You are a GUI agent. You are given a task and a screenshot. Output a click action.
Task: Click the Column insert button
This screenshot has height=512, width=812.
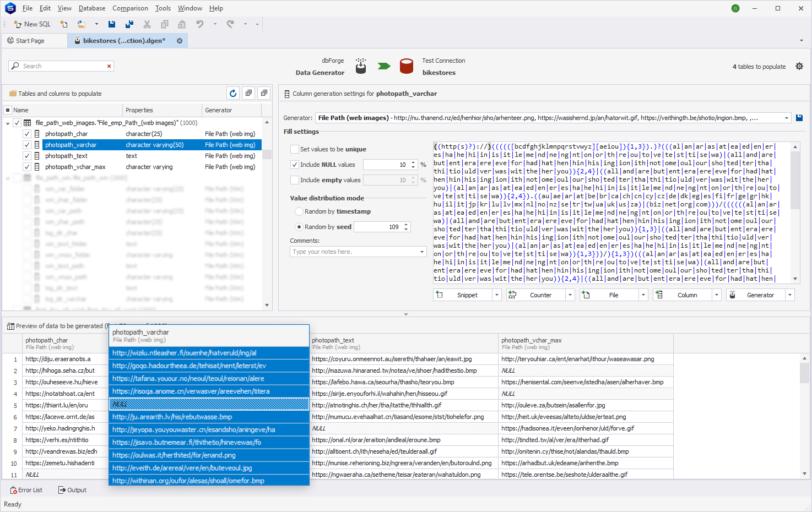click(x=682, y=295)
